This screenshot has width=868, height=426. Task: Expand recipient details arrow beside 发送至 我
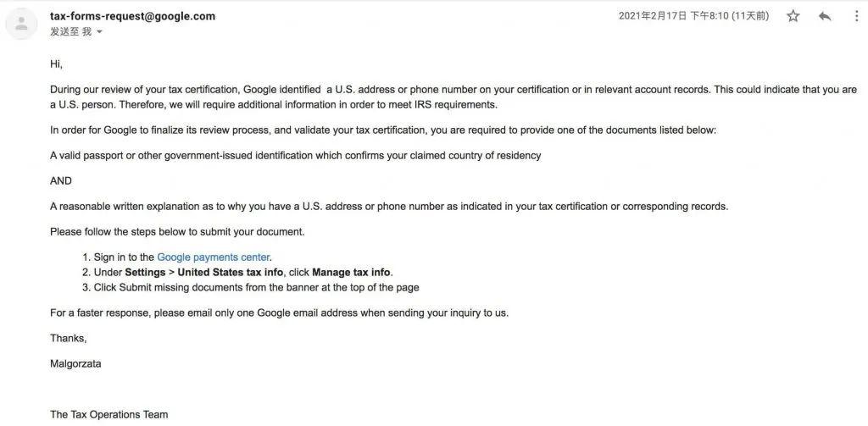point(100,32)
